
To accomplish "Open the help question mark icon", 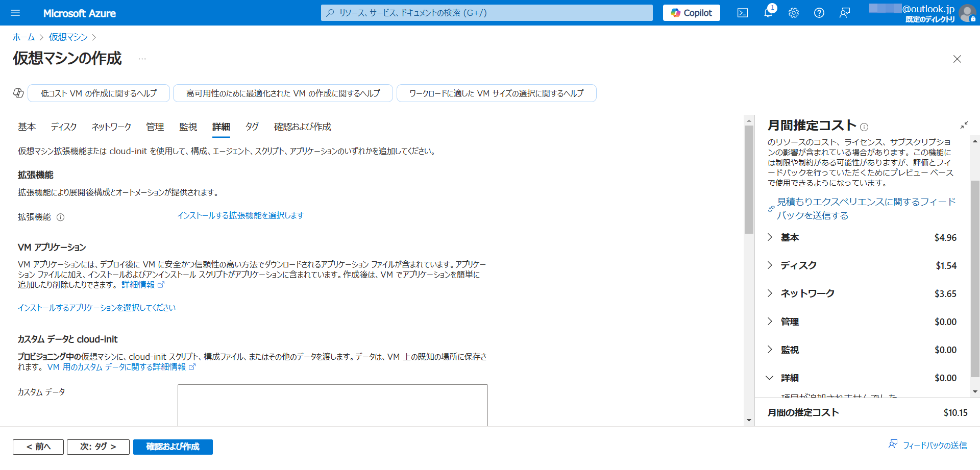I will 819,13.
